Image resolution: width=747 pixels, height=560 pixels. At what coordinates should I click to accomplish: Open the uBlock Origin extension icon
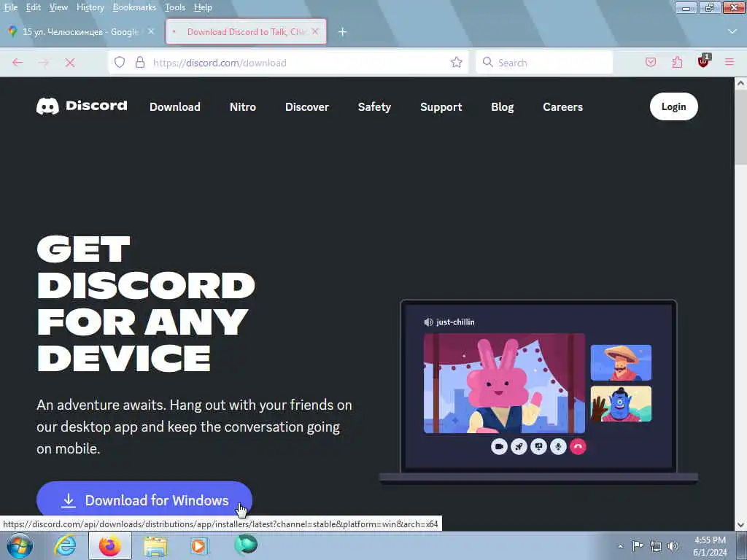[704, 61]
